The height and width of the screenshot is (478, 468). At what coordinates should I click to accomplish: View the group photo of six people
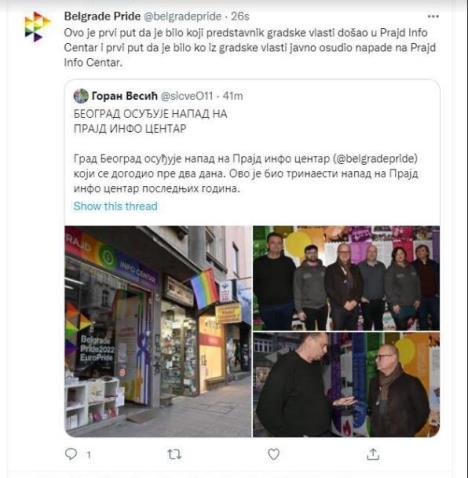[x=346, y=278]
